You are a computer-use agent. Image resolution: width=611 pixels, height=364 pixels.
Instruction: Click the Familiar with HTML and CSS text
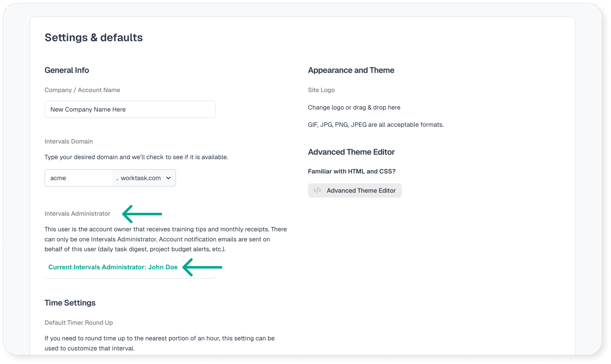point(352,171)
